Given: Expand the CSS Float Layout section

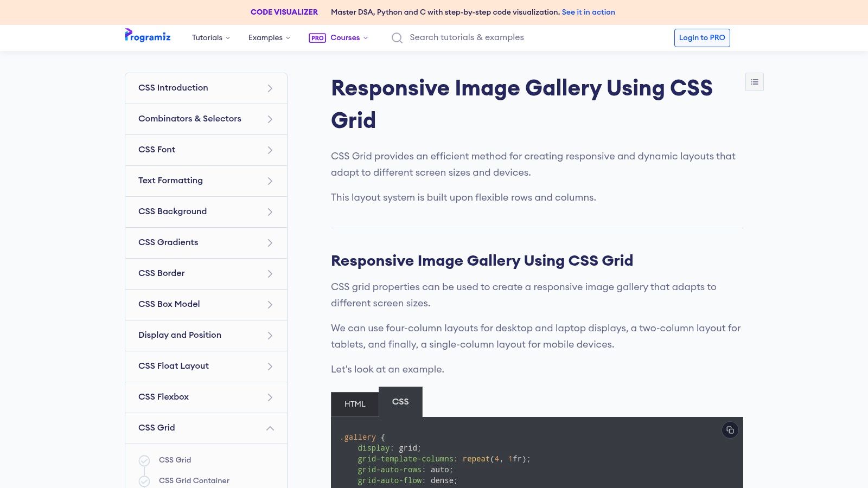Looking at the screenshot, I should [x=206, y=367].
